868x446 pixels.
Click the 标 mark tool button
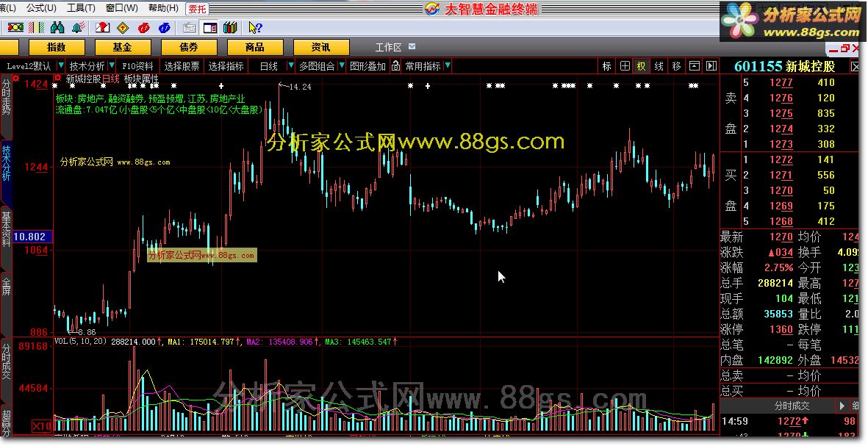[x=606, y=66]
